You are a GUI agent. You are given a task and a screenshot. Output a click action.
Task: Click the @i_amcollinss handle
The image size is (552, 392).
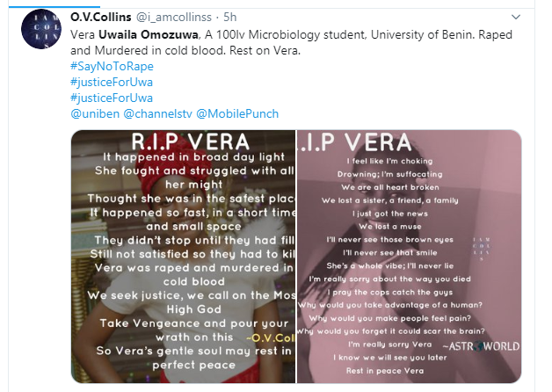point(174,17)
